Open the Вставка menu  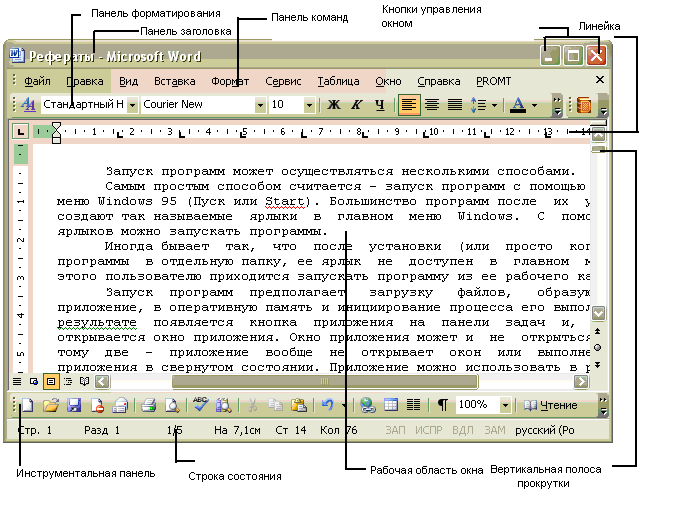point(175,81)
